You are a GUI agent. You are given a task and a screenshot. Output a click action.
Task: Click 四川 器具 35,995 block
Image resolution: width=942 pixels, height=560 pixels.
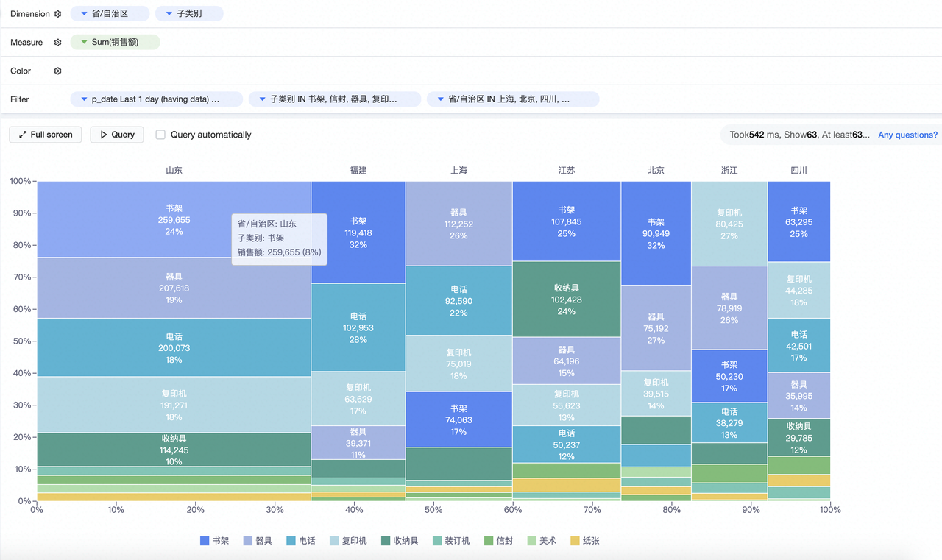pos(798,395)
